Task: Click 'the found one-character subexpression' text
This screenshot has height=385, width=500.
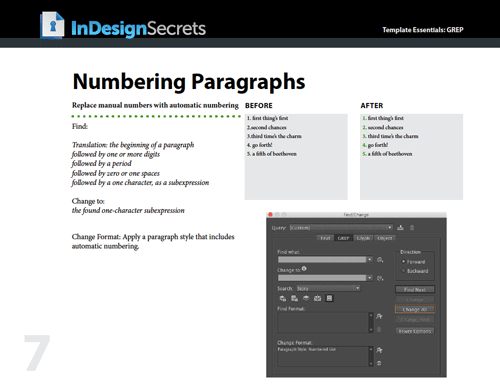Action: (128, 211)
